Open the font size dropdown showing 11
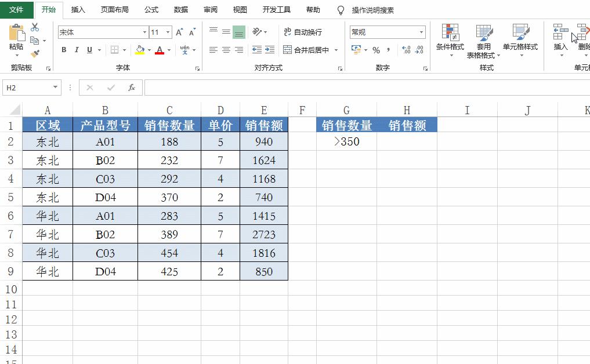 [x=167, y=32]
